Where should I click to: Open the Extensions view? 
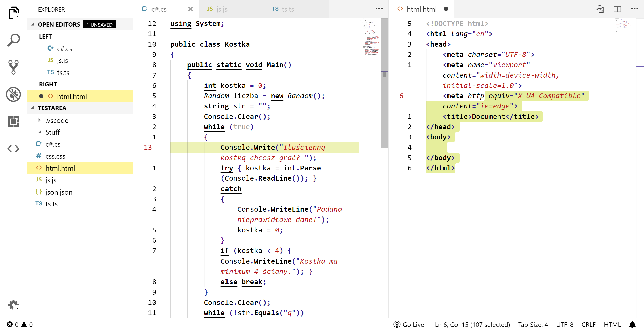tap(13, 122)
